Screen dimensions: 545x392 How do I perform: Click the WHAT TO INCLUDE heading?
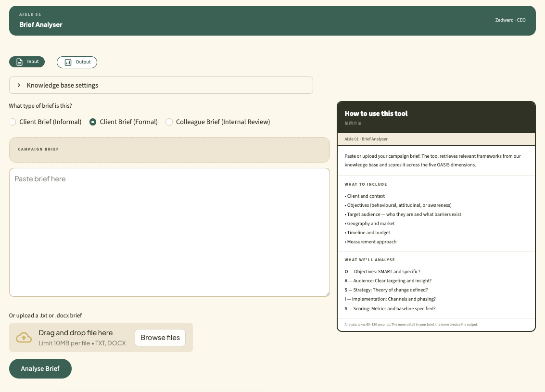pyautogui.click(x=366, y=185)
